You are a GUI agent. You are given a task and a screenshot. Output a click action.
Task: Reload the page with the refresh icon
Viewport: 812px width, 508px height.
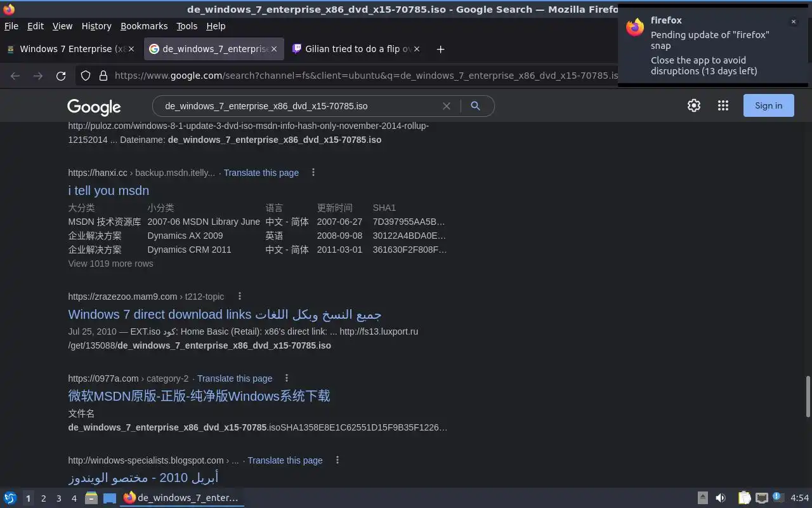61,76
